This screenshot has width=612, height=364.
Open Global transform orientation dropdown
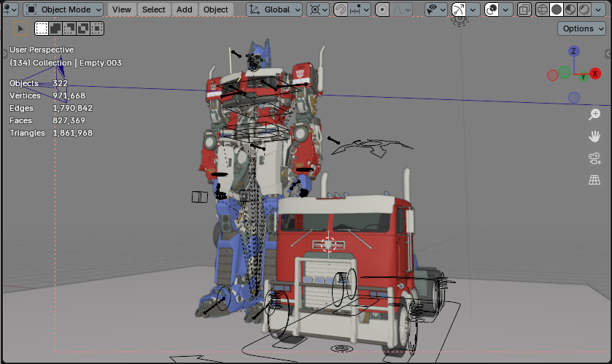point(274,9)
